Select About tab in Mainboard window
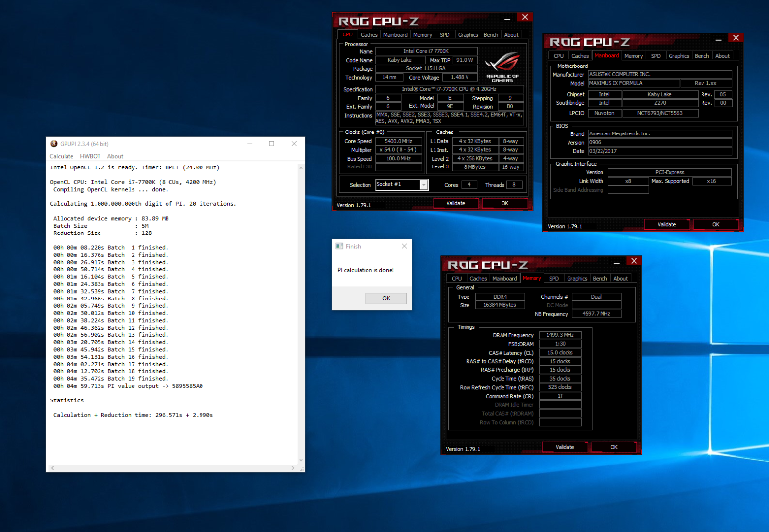Screen dimensions: 769x532 click(x=723, y=56)
